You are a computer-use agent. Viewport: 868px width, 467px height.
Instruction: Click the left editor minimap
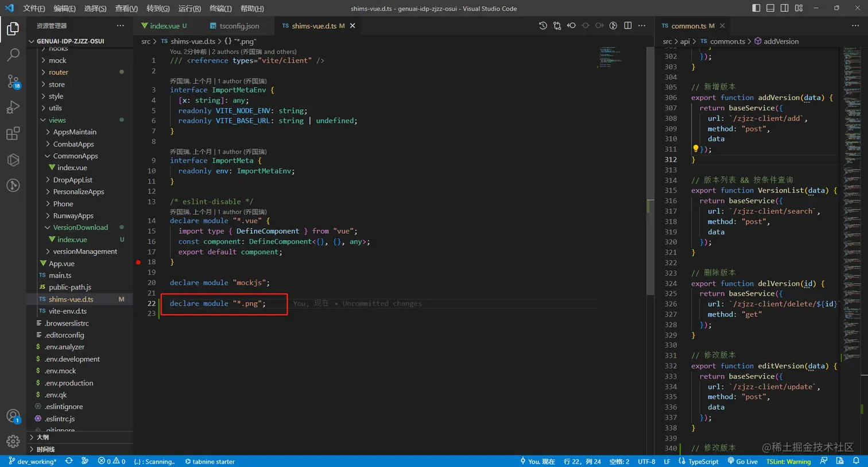[x=610, y=57]
